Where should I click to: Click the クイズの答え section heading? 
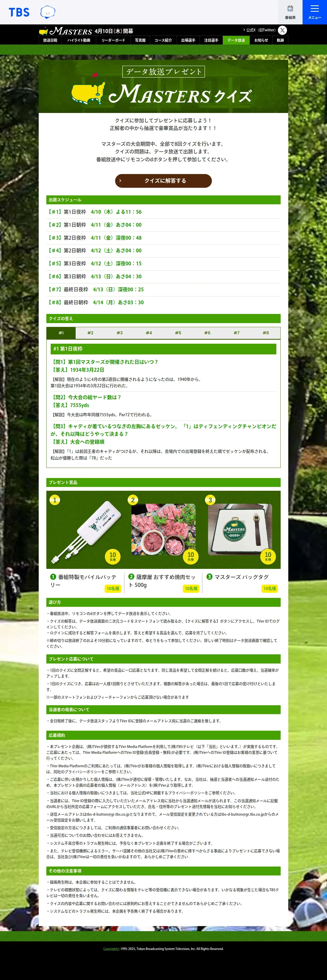pos(163,319)
